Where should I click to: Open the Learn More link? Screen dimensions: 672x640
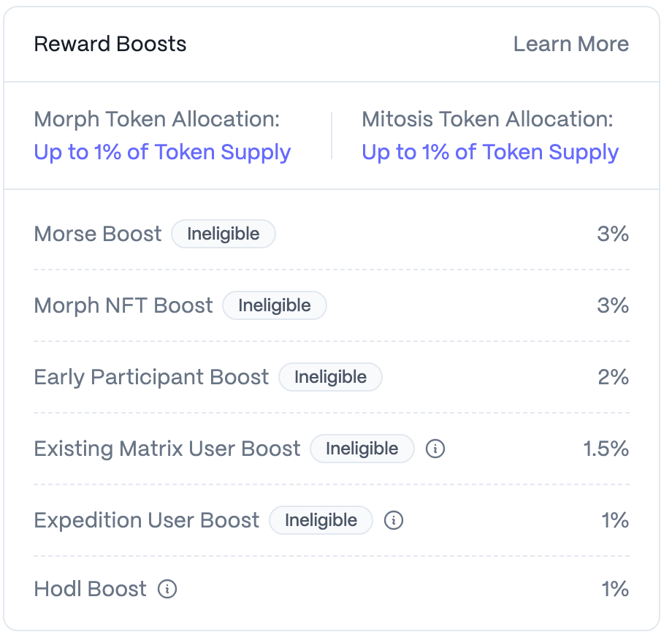pyautogui.click(x=571, y=44)
